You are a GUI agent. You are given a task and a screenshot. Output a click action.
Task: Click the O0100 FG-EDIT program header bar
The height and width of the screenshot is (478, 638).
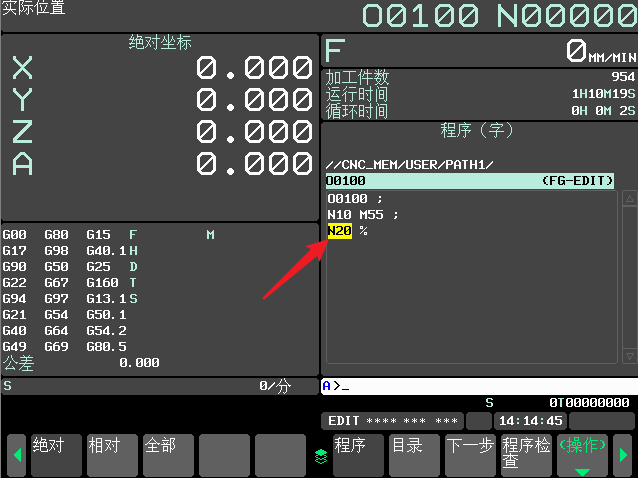click(470, 181)
